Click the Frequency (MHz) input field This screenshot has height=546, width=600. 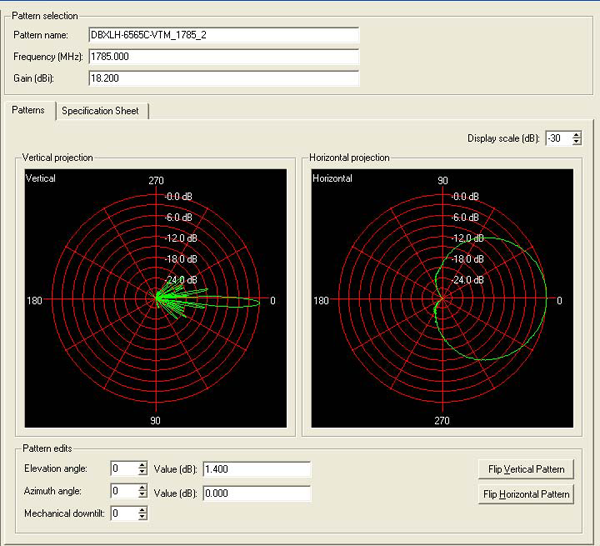pyautogui.click(x=222, y=57)
